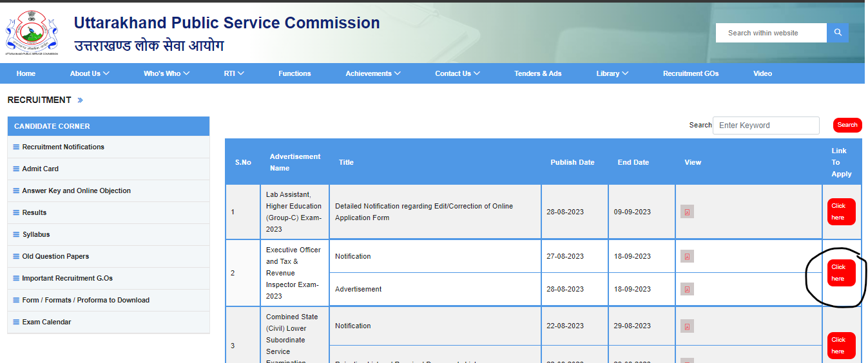Expand the Contact Us dropdown menu

point(458,73)
